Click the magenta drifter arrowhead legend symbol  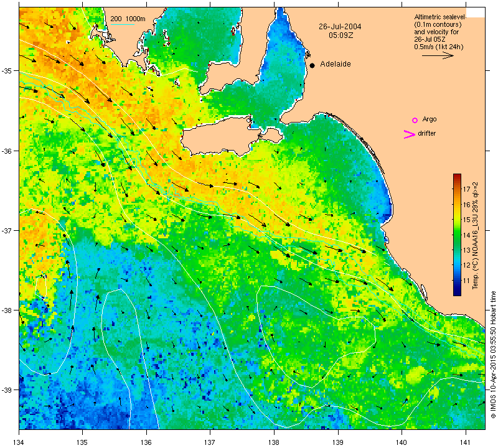410,134
